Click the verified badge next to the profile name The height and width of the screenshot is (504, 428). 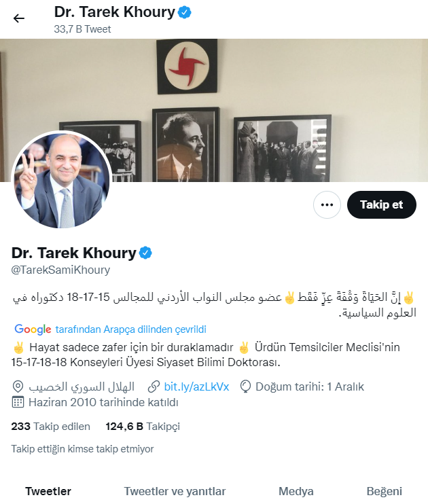pyautogui.click(x=145, y=253)
